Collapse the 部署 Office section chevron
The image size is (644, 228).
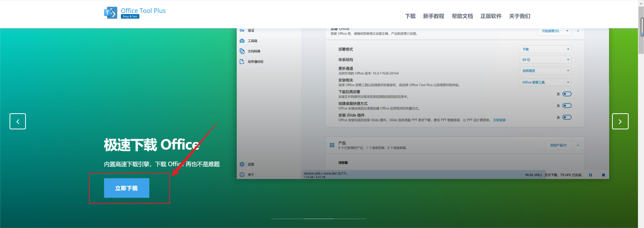[578, 31]
